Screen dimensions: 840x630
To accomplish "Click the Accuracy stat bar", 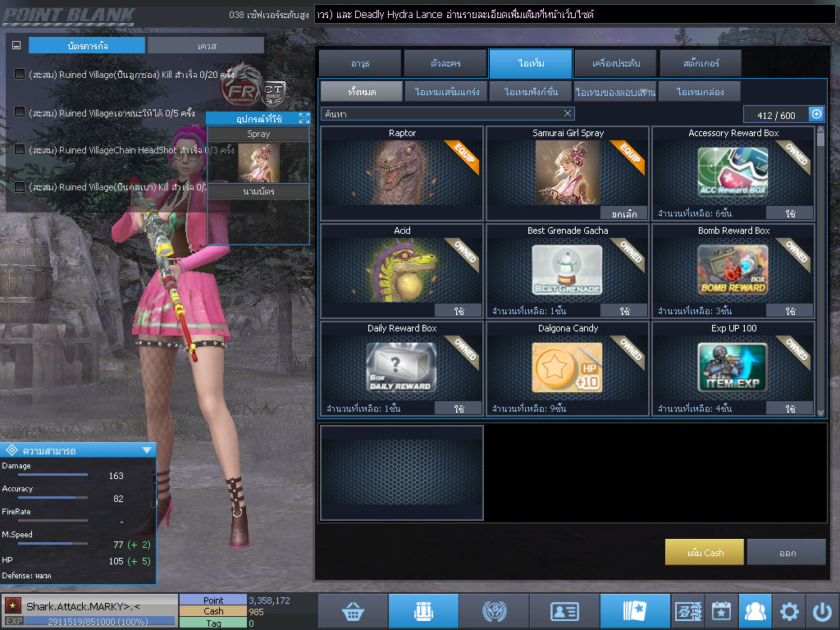I will click(52, 498).
